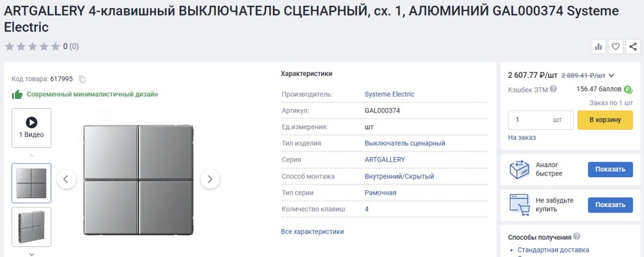The height and width of the screenshot is (257, 644).
Task: Click the quantity input field
Action: (531, 120)
